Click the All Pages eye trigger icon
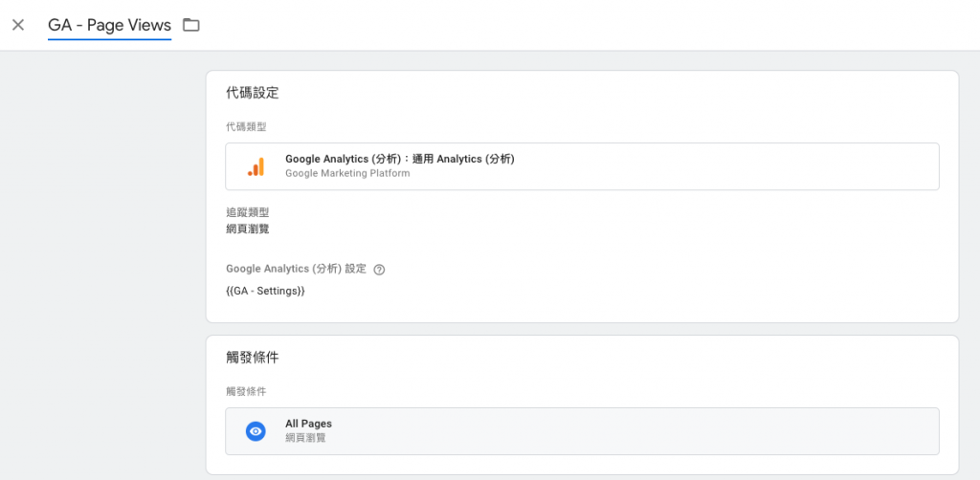Viewport: 980px width, 480px height. (x=256, y=431)
